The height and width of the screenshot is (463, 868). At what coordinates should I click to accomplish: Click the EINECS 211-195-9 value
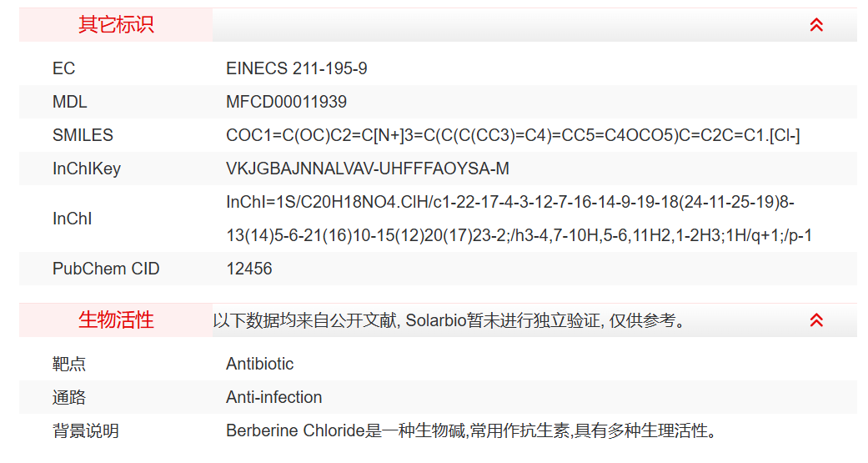[x=296, y=68]
